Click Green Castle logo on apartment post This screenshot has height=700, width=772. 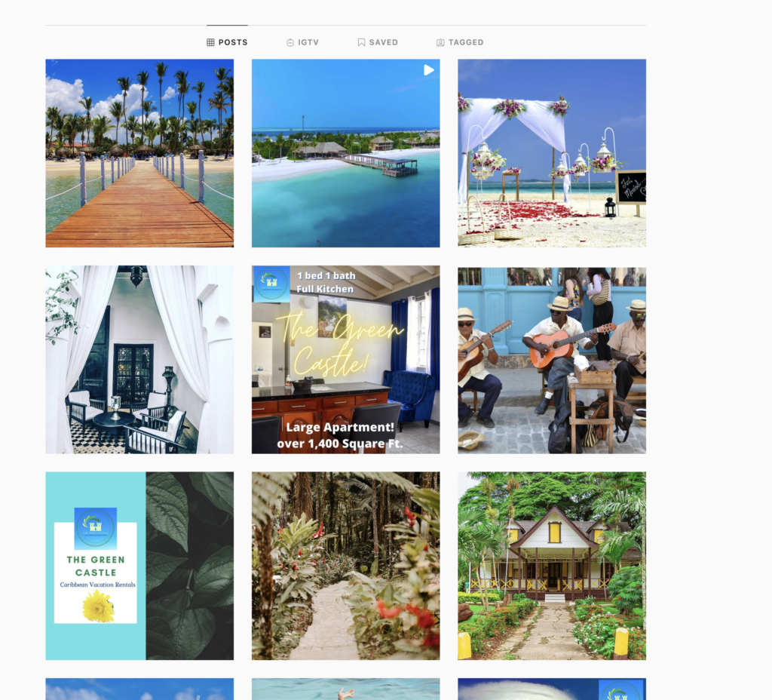click(271, 284)
